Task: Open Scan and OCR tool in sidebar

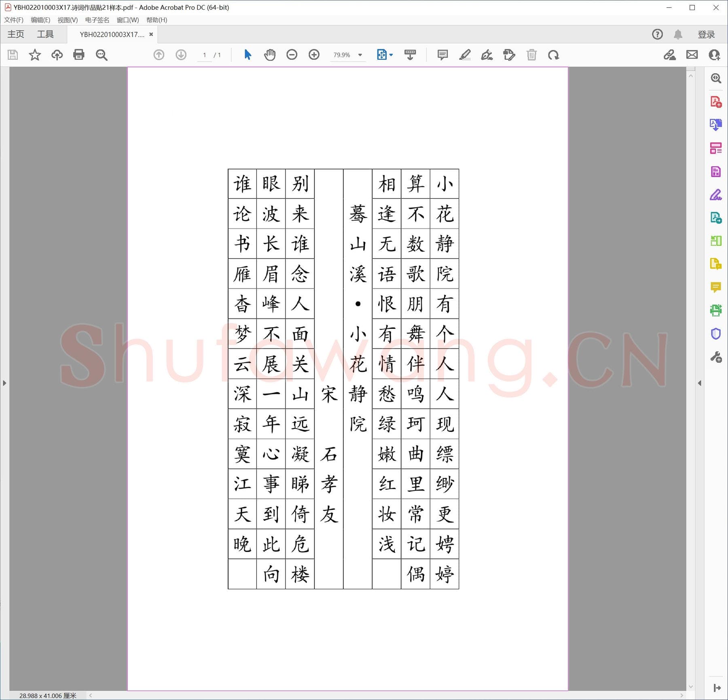Action: (716, 311)
